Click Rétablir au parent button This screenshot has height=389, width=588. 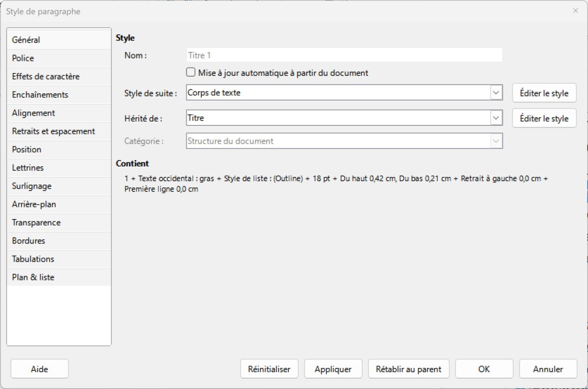(408, 369)
